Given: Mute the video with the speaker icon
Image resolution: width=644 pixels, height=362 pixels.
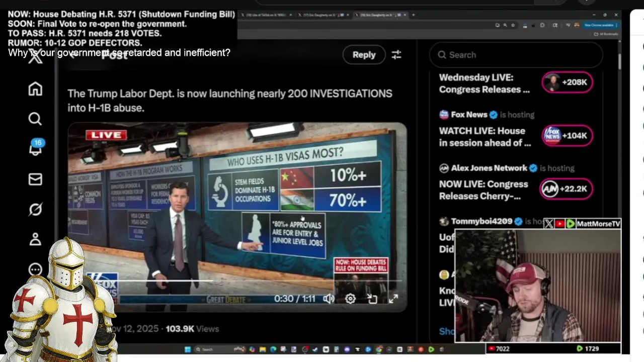Looking at the screenshot, I should (329, 299).
